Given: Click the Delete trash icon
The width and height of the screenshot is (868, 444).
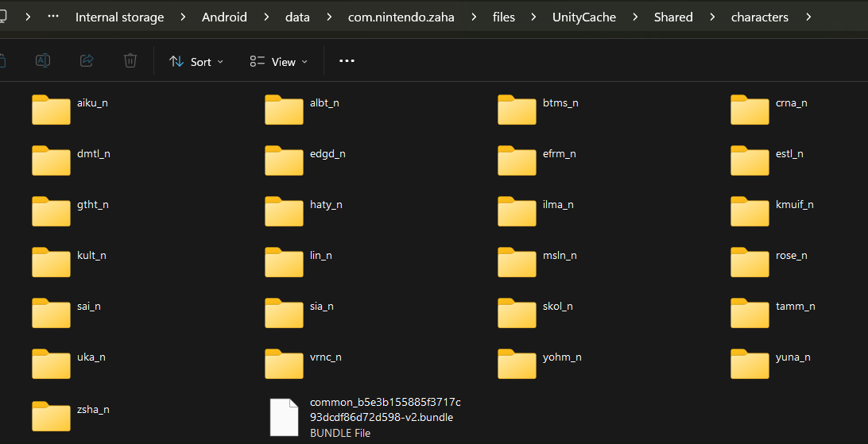Looking at the screenshot, I should [130, 61].
